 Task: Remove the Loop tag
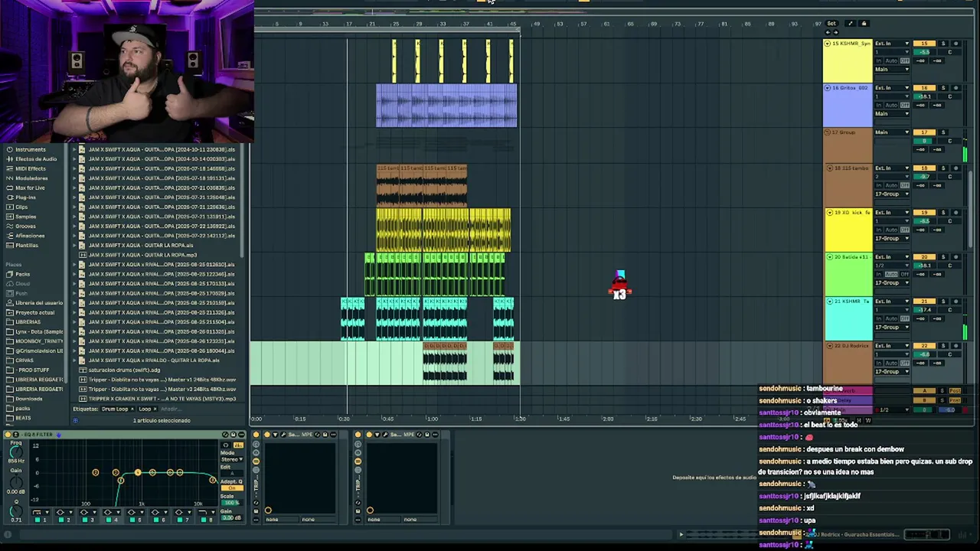pyautogui.click(x=155, y=409)
